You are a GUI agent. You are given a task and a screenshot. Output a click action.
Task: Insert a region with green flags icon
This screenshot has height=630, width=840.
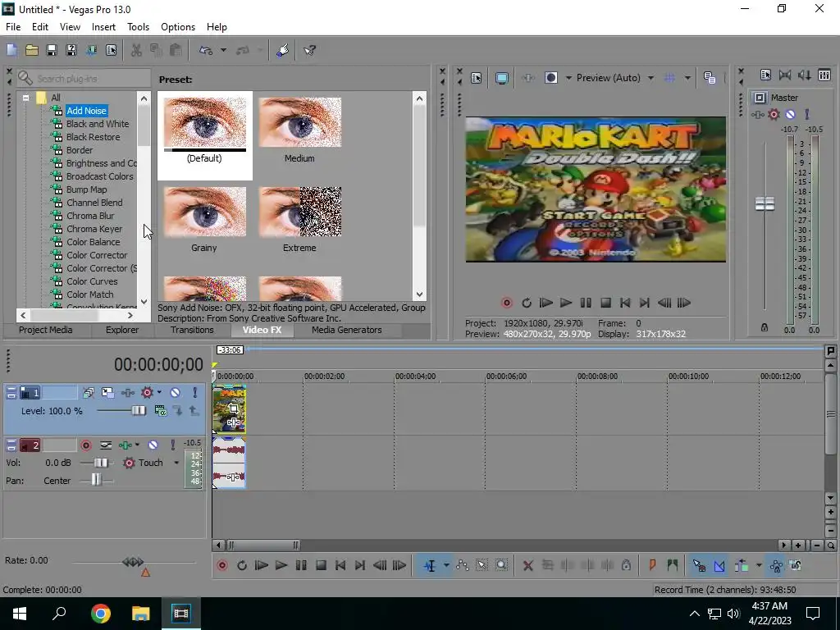click(x=672, y=565)
